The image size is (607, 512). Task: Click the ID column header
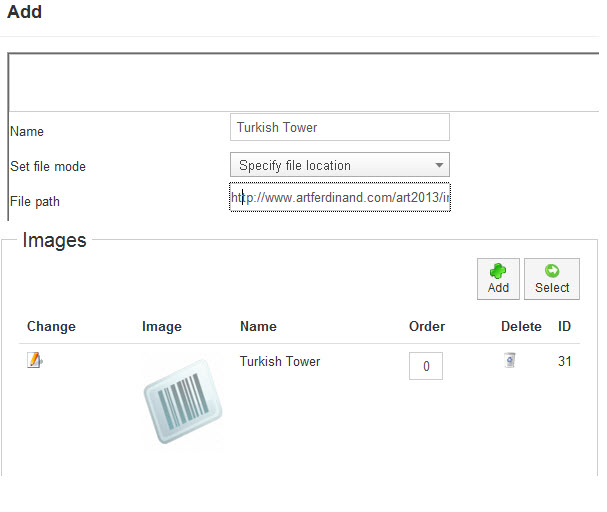(564, 326)
